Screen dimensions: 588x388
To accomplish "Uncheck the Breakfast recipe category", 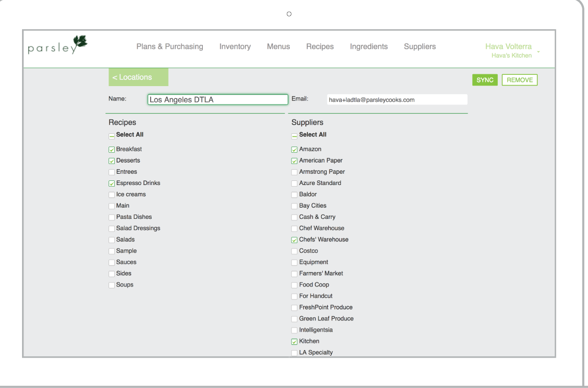I will click(x=111, y=150).
